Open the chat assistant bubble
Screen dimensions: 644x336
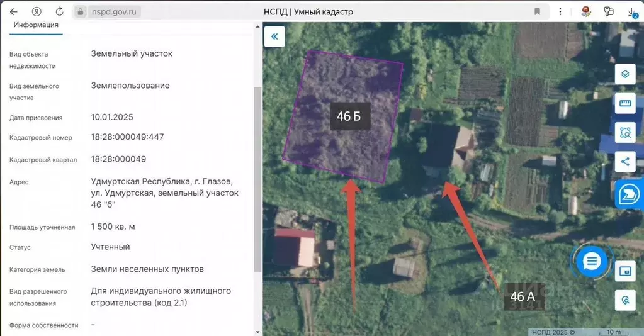(592, 260)
